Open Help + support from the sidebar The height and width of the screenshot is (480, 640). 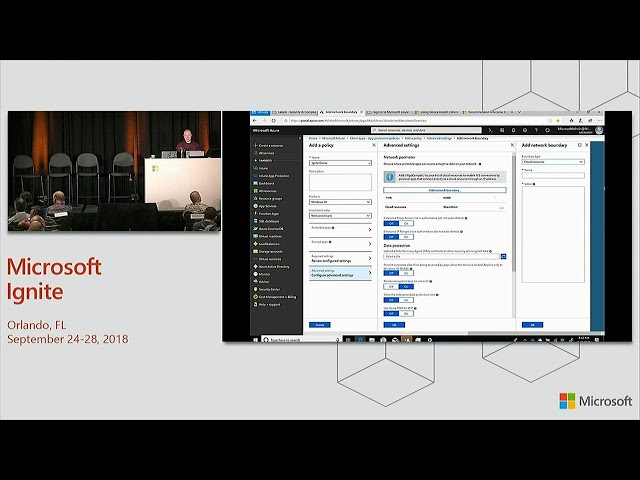pos(267,304)
